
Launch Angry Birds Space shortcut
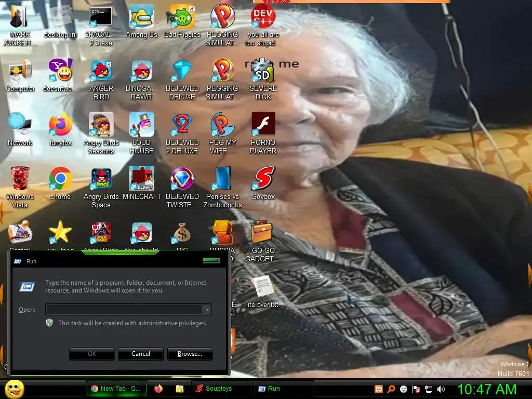[x=101, y=188]
